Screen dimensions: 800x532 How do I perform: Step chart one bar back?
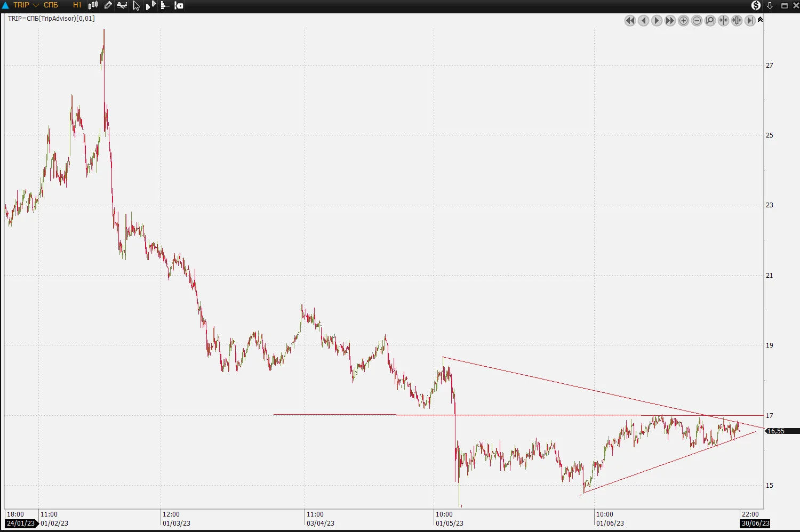[x=643, y=21]
